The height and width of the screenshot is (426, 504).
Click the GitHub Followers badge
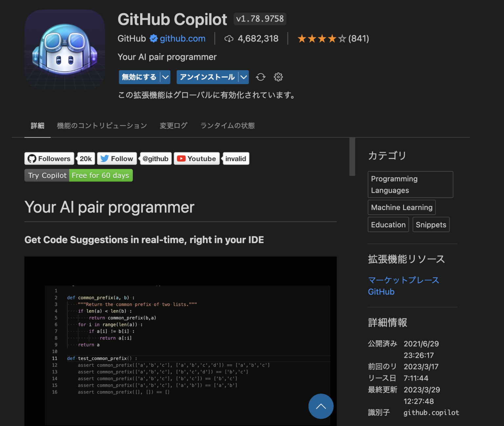click(x=50, y=159)
